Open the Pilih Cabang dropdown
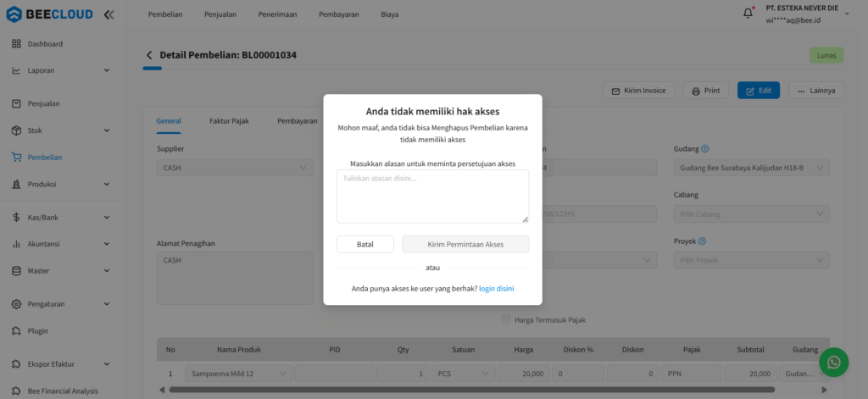The height and width of the screenshot is (399, 868). 751,214
